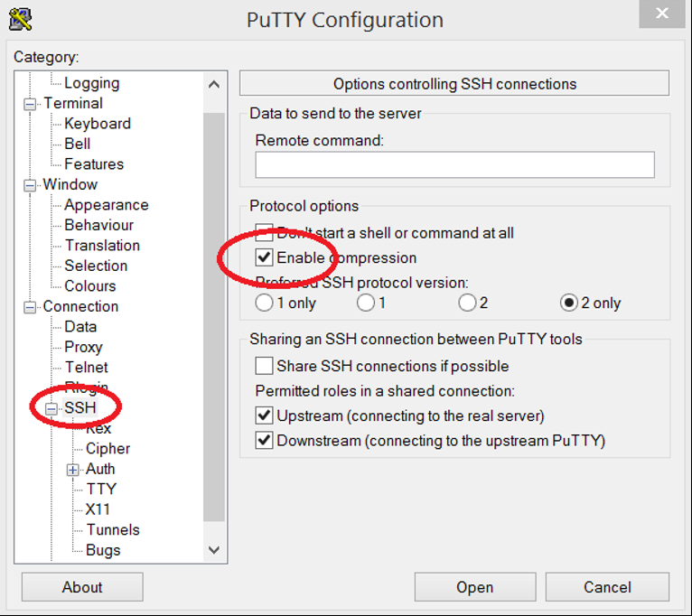692x616 pixels.
Task: Collapse the SSH tree node
Action: tap(51, 409)
